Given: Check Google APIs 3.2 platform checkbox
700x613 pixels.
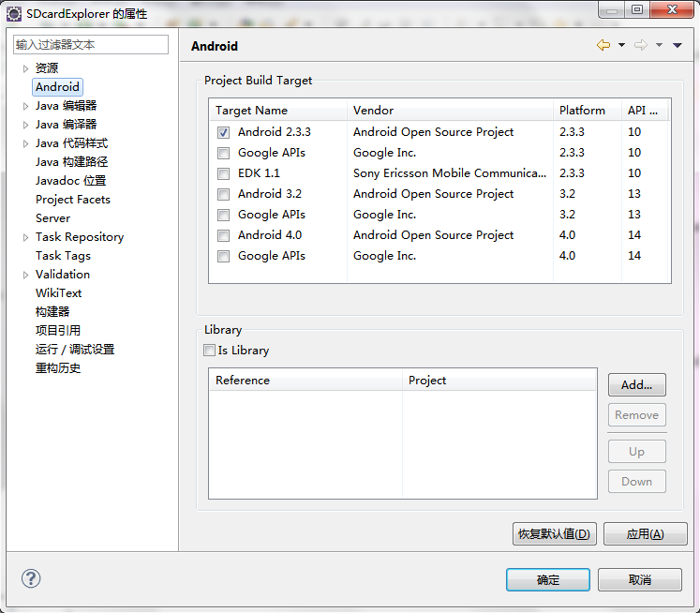Looking at the screenshot, I should 223,215.
